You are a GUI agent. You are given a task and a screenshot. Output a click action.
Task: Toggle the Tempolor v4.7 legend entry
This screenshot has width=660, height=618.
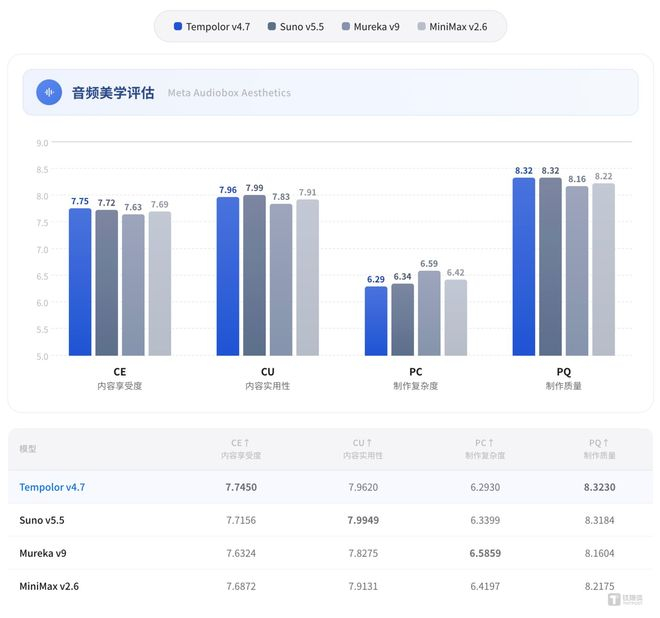pyautogui.click(x=212, y=27)
